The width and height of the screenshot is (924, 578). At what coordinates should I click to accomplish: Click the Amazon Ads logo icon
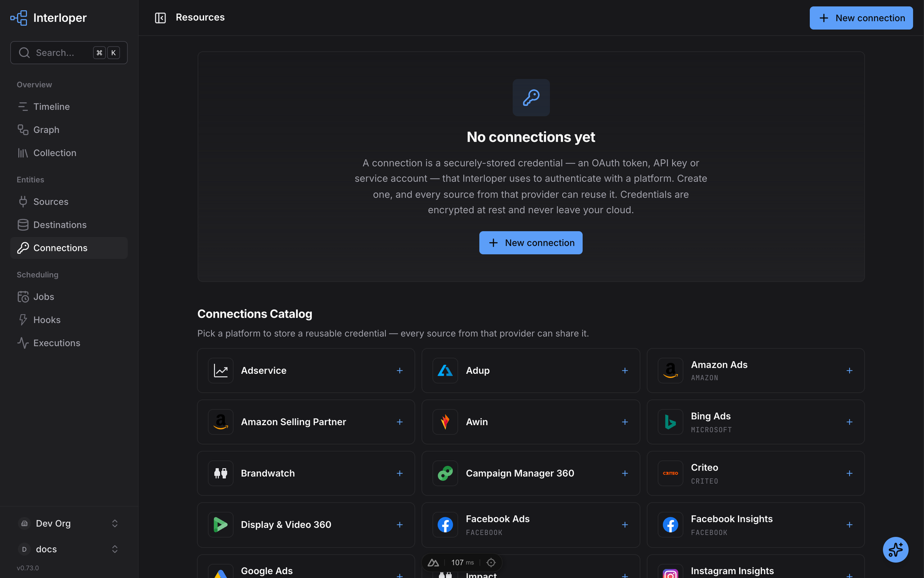(670, 370)
